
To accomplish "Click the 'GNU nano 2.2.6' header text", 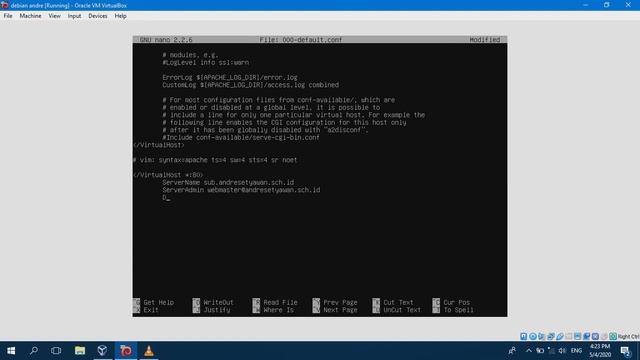I will pyautogui.click(x=166, y=40).
